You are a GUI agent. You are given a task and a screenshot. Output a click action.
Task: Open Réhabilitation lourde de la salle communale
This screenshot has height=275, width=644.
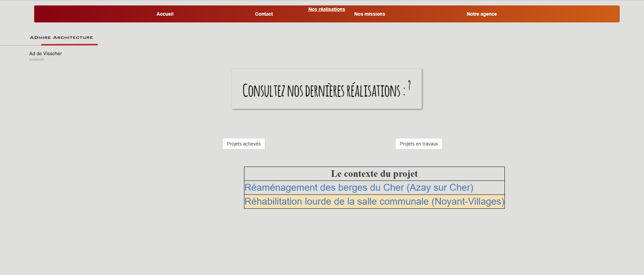point(374,202)
